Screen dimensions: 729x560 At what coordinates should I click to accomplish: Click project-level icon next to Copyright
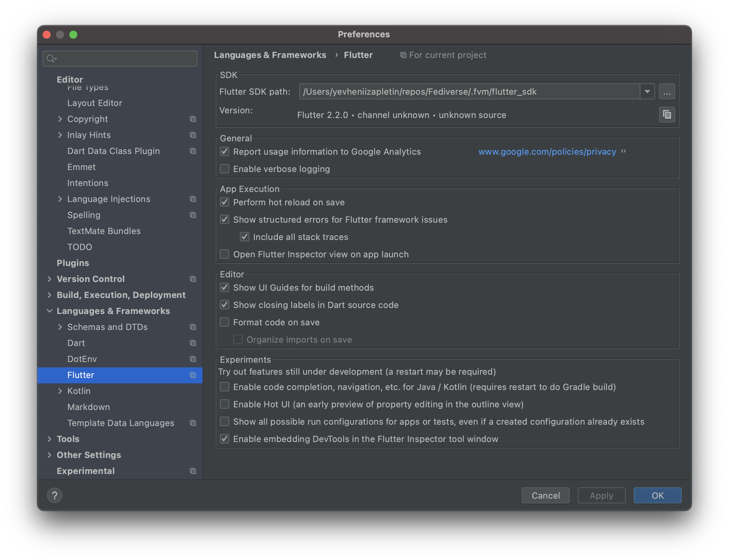pos(193,119)
